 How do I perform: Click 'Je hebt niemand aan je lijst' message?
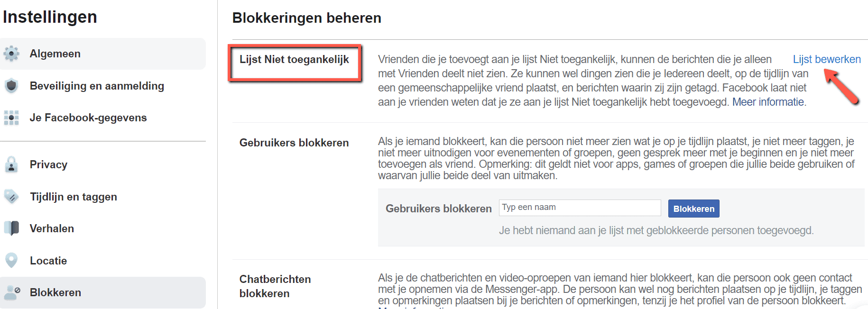point(656,230)
